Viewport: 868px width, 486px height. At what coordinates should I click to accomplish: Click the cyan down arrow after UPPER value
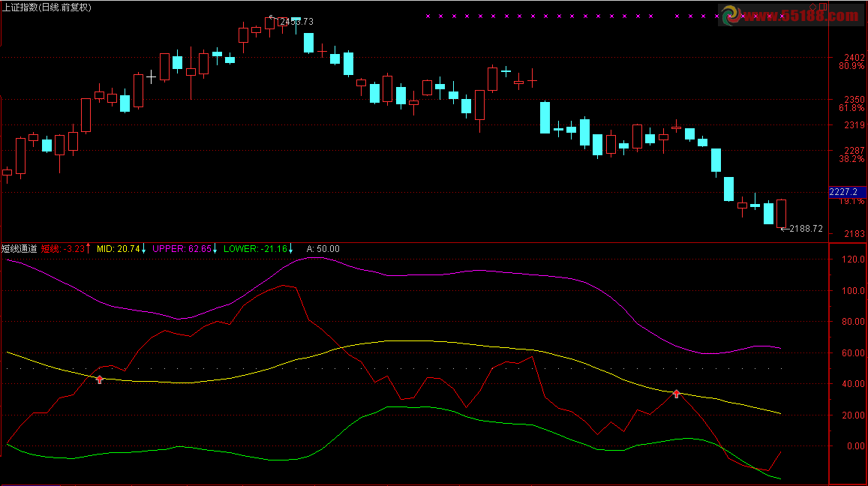click(215, 249)
